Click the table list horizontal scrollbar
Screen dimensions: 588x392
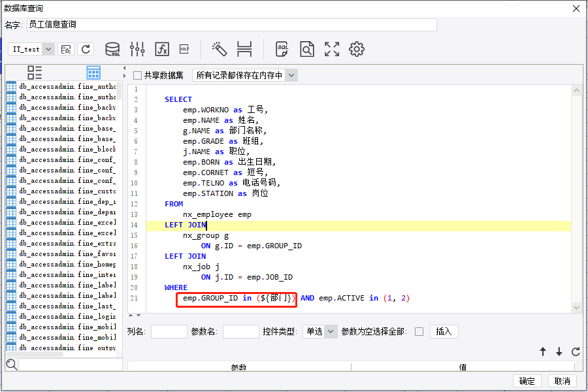[x=35, y=353]
